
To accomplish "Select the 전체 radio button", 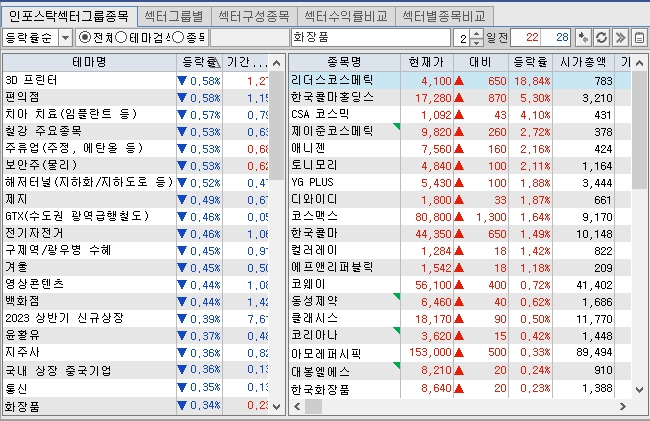I will (x=85, y=38).
